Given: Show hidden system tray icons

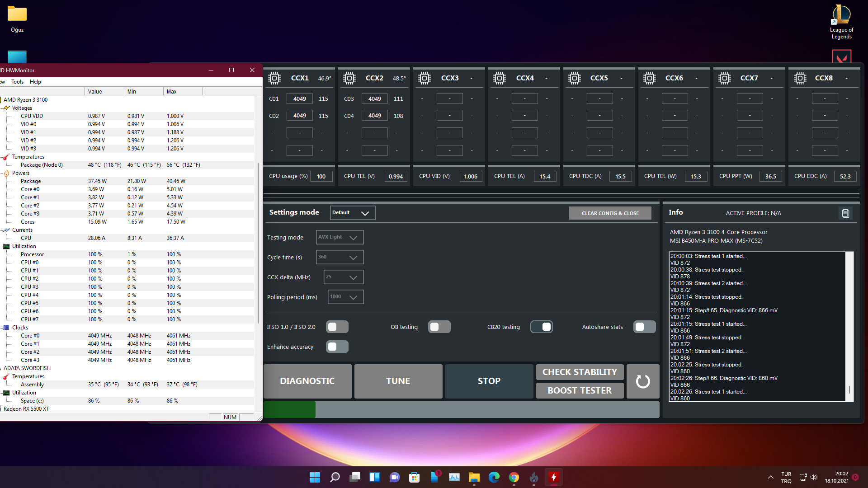Looking at the screenshot, I should coord(770,477).
